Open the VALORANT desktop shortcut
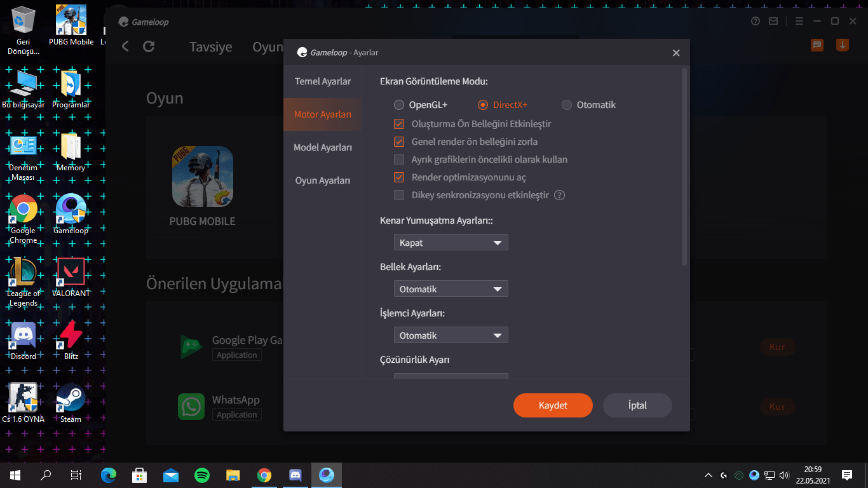868x488 pixels. coord(71,277)
